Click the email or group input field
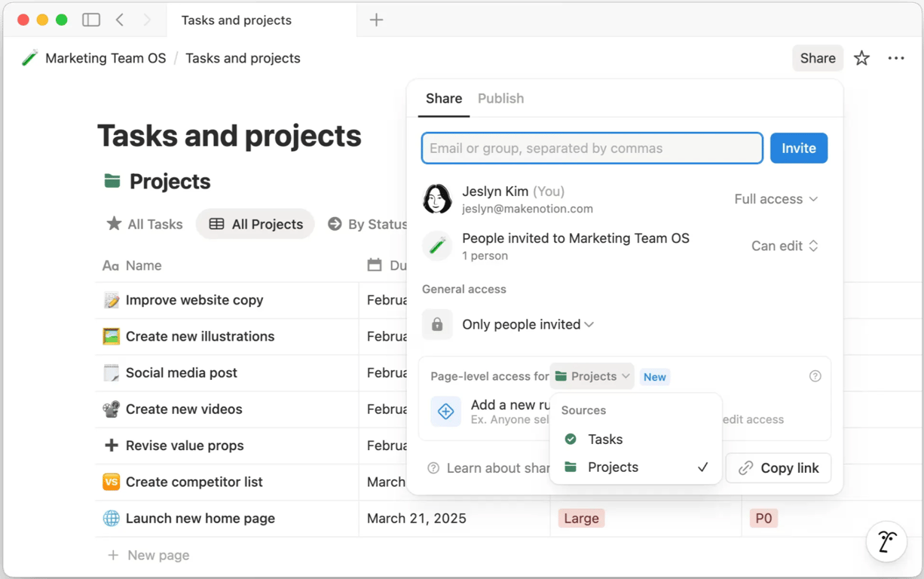Viewport: 924px width, 579px height. (x=592, y=149)
